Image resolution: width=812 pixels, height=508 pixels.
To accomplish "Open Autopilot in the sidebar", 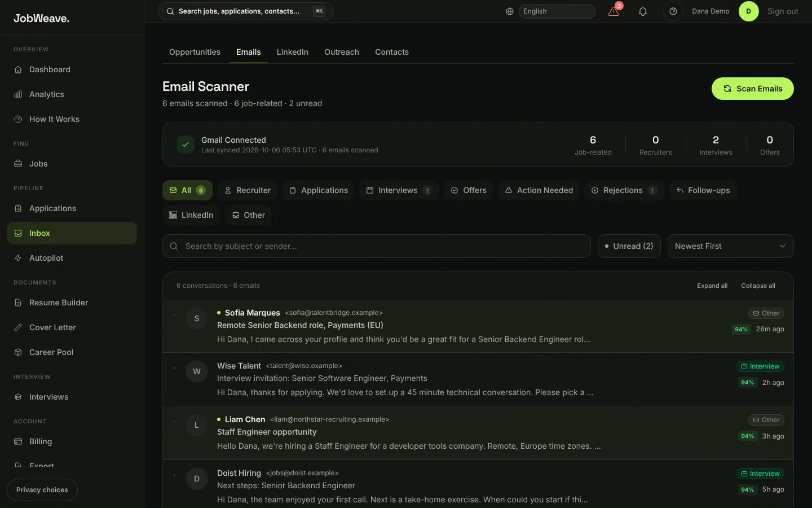I will pyautogui.click(x=72, y=258).
